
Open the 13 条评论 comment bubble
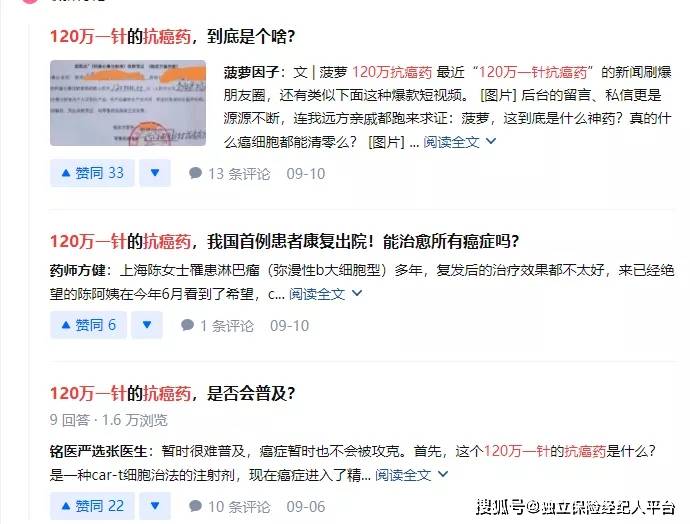pos(229,174)
